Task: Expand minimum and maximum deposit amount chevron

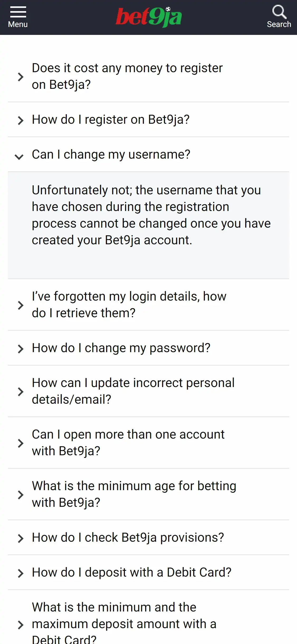Action: click(20, 625)
